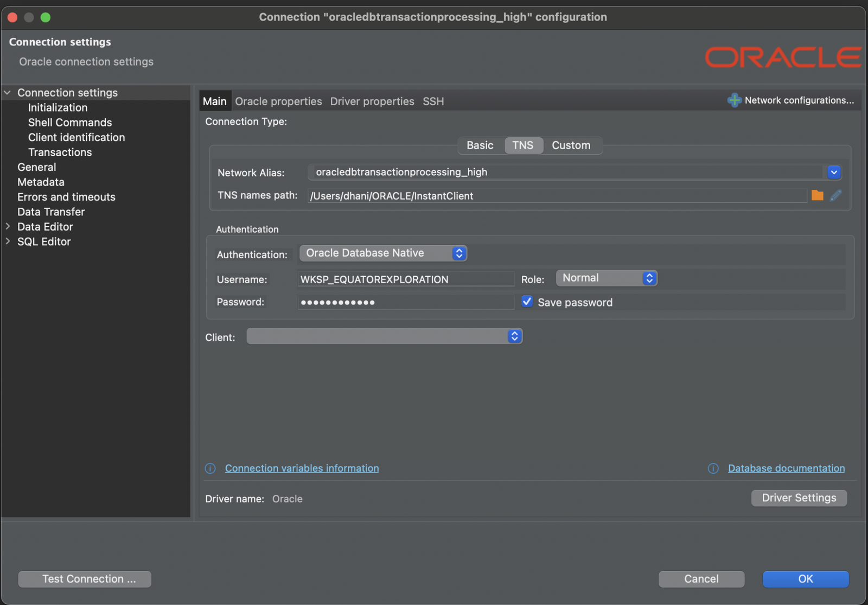Click the pencil edit icon for TNS path
The image size is (868, 605).
coord(835,195)
